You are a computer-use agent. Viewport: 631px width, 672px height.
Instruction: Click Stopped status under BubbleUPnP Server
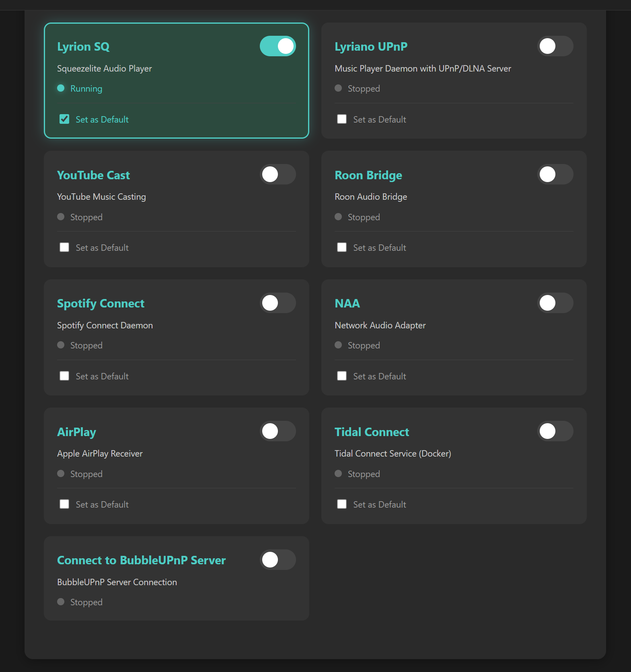coord(86,602)
